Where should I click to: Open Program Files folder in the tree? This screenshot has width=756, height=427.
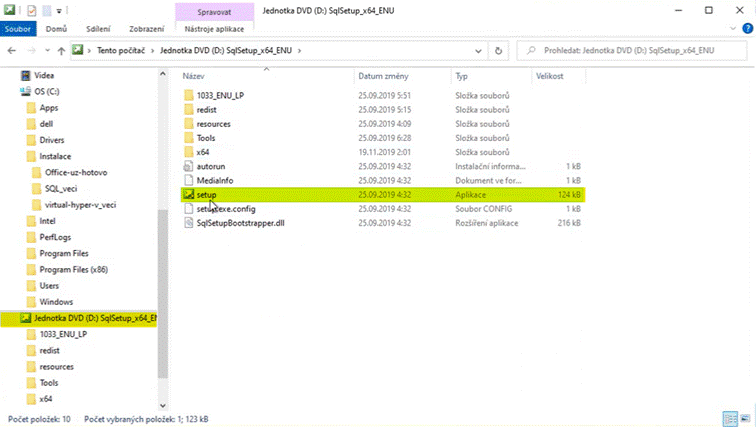pyautogui.click(x=64, y=254)
